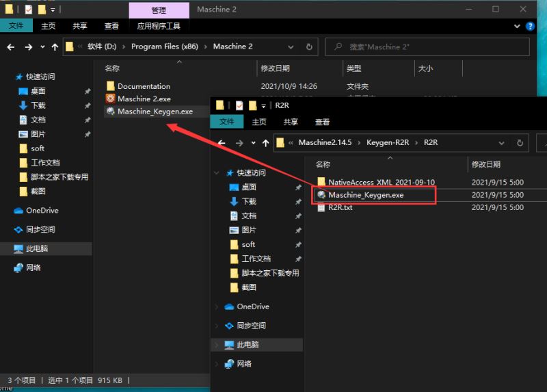Select NativeAccess_XML_2021-09-10 folder
Screen dimensions: 547x392
[x=382, y=182]
